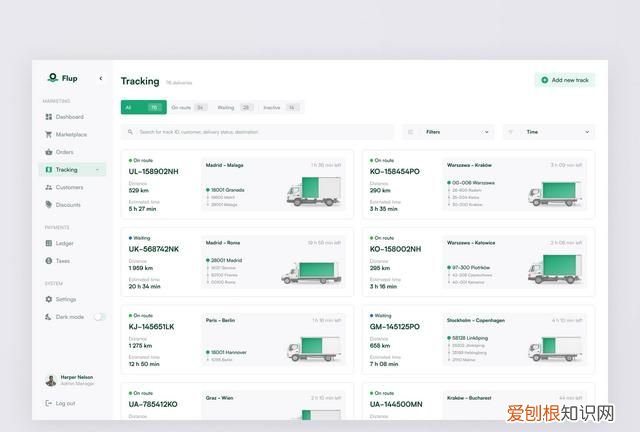Click the Madrid - Roma truck image
Image resolution: width=640 pixels, height=432 pixels.
tap(311, 272)
